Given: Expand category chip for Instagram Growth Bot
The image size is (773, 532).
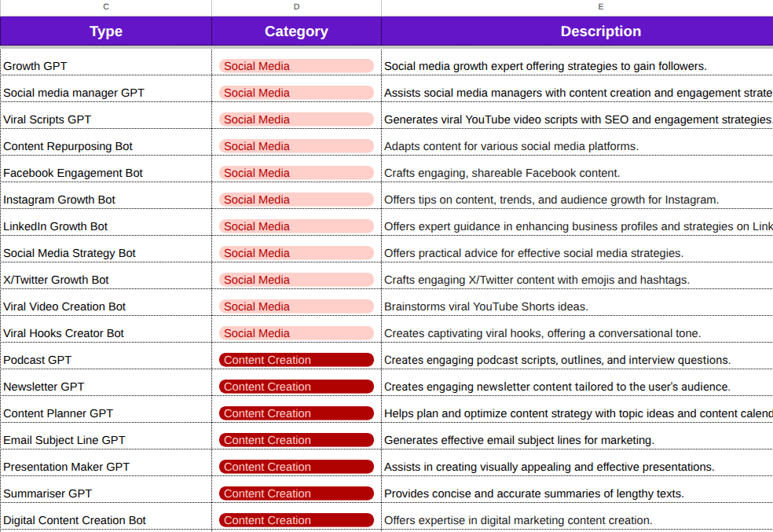Looking at the screenshot, I should pos(296,200).
